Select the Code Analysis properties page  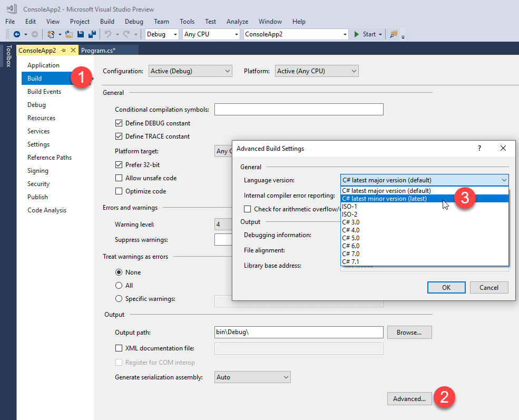pyautogui.click(x=47, y=210)
